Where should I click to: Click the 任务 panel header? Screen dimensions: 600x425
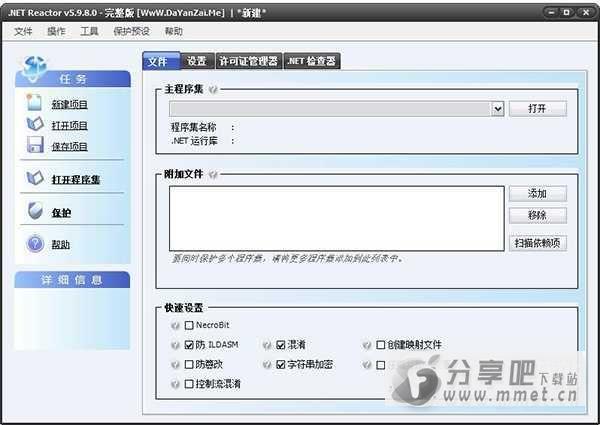73,79
